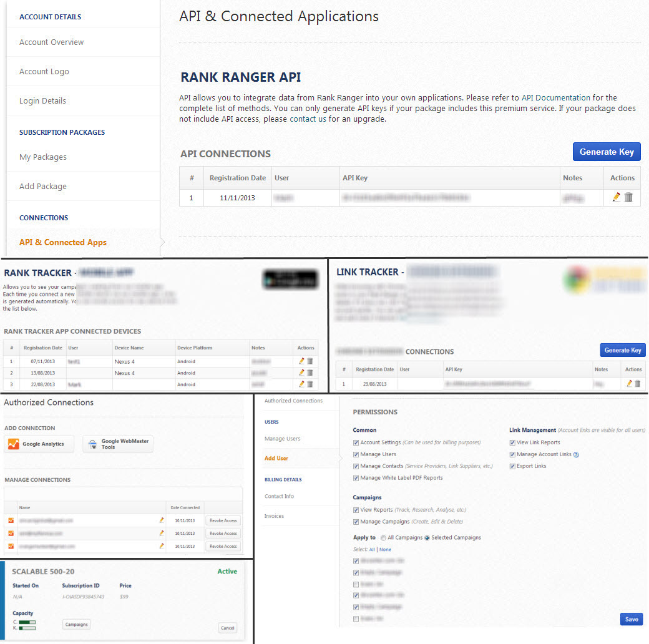This screenshot has width=649, height=644.
Task: Edit the first Rank Tracker connected device
Action: tap(302, 361)
